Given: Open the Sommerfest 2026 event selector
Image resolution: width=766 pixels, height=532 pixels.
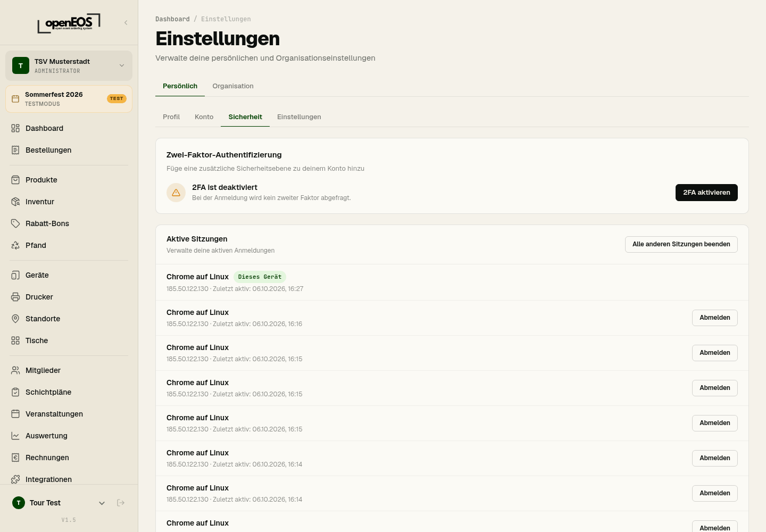Looking at the screenshot, I should (x=69, y=99).
